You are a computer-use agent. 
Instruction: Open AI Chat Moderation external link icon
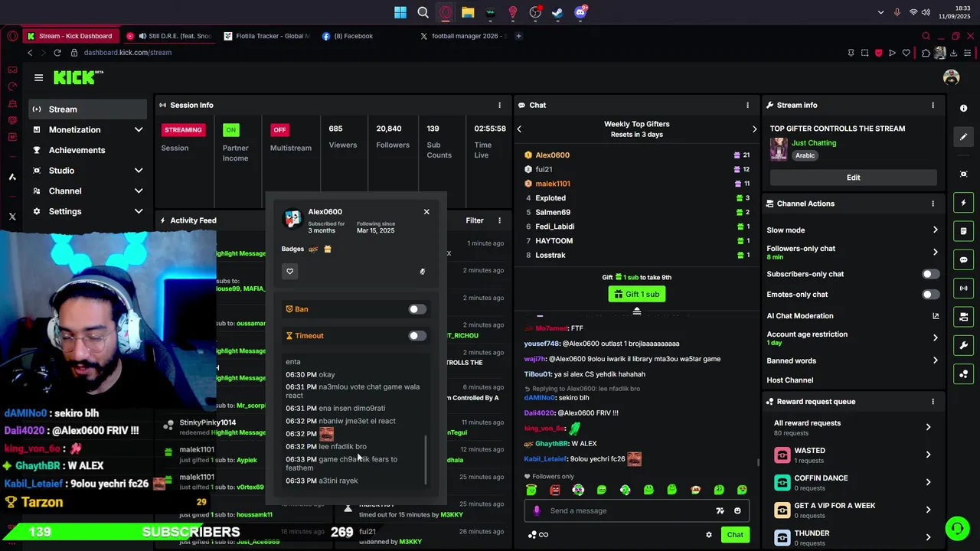[x=936, y=316]
